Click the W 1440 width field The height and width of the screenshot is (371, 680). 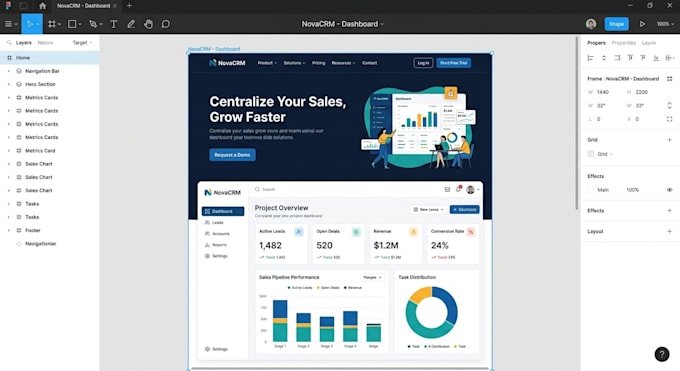[603, 92]
